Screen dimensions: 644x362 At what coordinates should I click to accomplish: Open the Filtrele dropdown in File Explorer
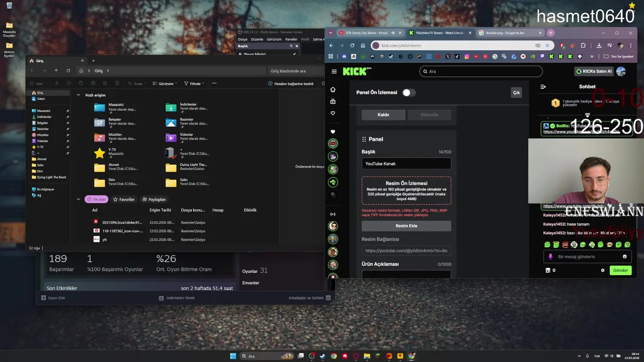pos(194,83)
